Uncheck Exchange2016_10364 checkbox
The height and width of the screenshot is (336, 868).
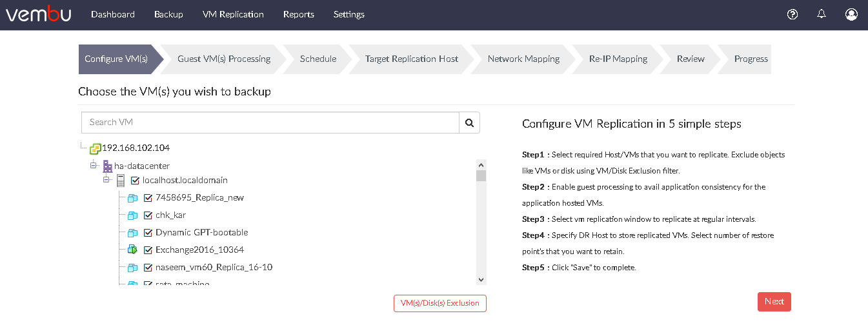(148, 250)
